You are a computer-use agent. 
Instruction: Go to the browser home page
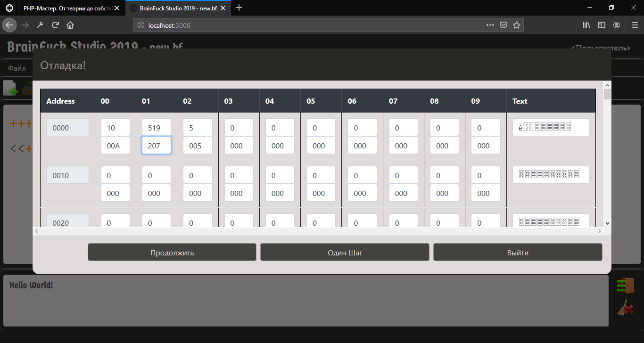pos(70,25)
